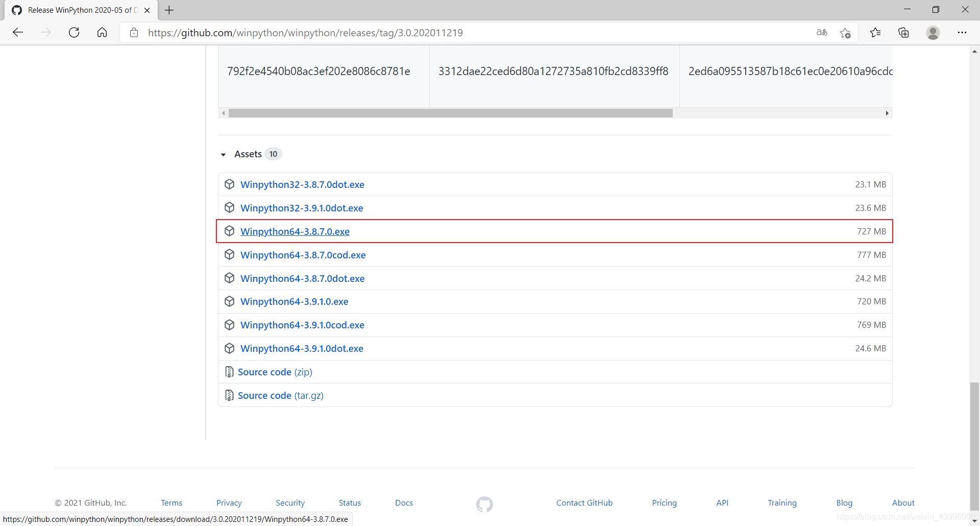Click package icon beside Winpython64-3.8.7.0dot.exe
980x526 pixels.
click(x=230, y=278)
